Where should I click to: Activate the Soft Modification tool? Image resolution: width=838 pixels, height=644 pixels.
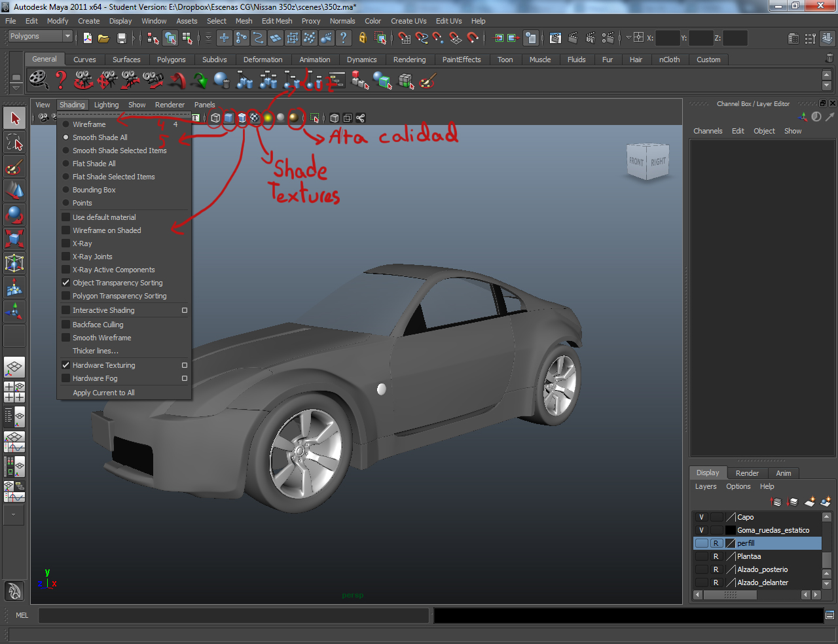click(14, 287)
